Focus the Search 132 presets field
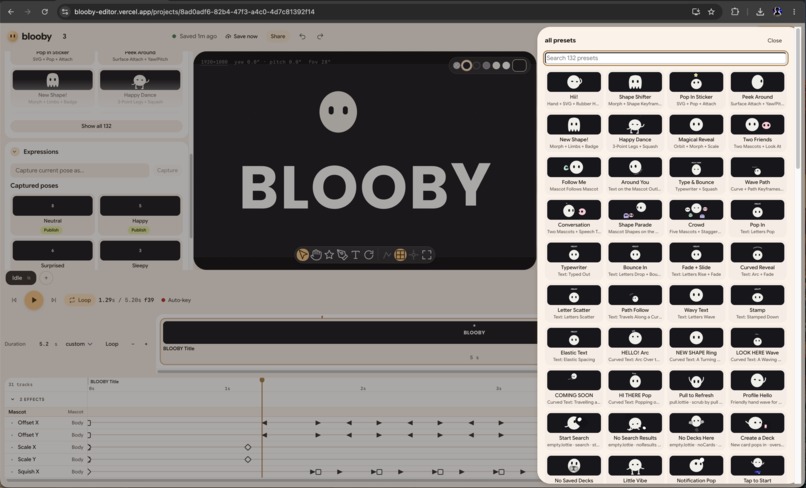 (x=666, y=58)
